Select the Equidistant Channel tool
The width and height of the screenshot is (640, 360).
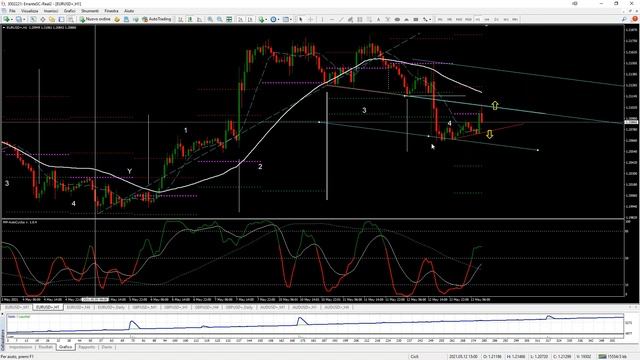[350, 19]
